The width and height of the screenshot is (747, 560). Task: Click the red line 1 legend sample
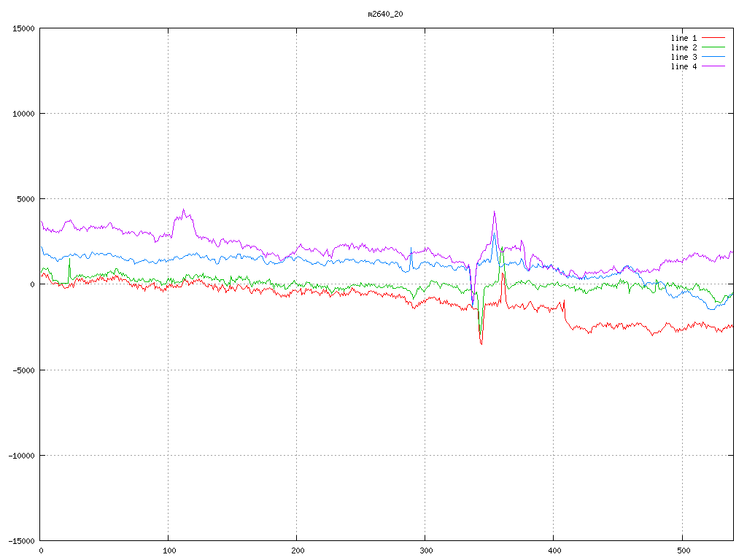tap(714, 38)
